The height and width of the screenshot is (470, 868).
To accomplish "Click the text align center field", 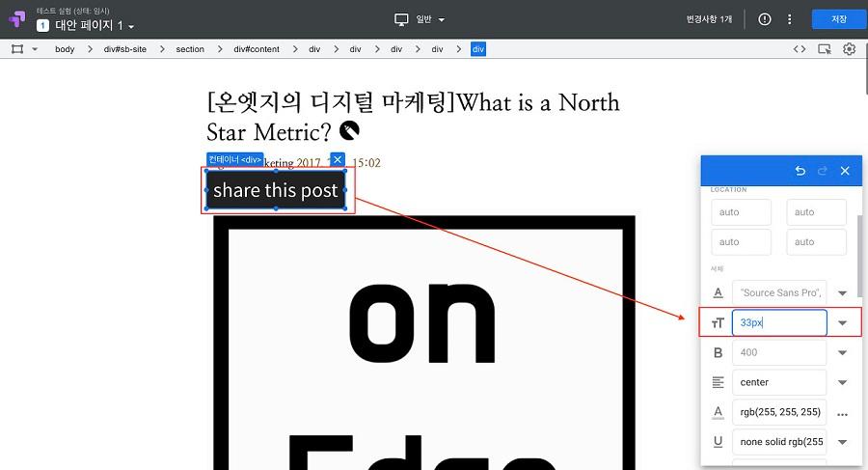I will coord(779,382).
